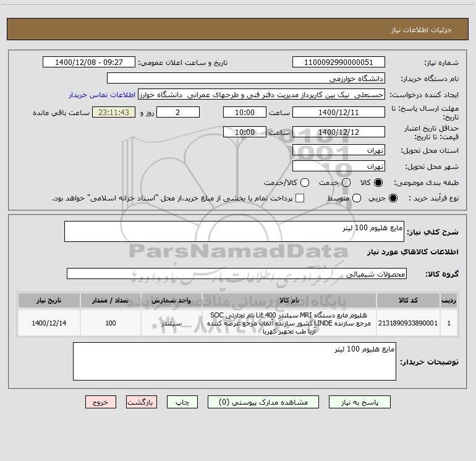This screenshot has height=461, width=476.
Task: Click the توضیحات خریدار notes box
Action: point(234,361)
